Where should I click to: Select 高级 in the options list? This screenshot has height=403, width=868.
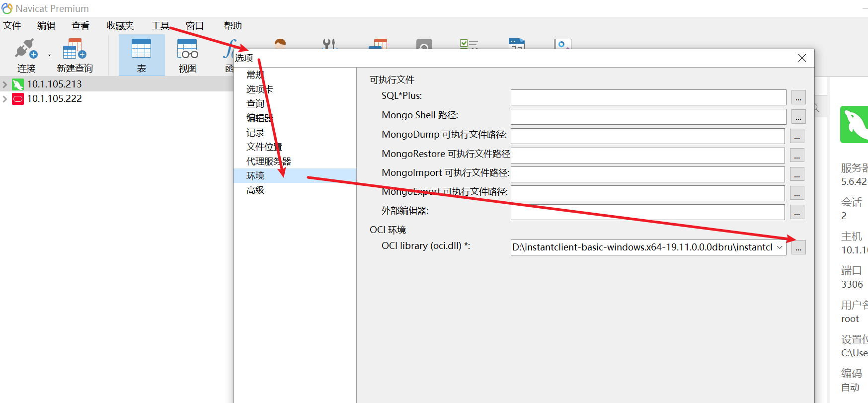(255, 190)
